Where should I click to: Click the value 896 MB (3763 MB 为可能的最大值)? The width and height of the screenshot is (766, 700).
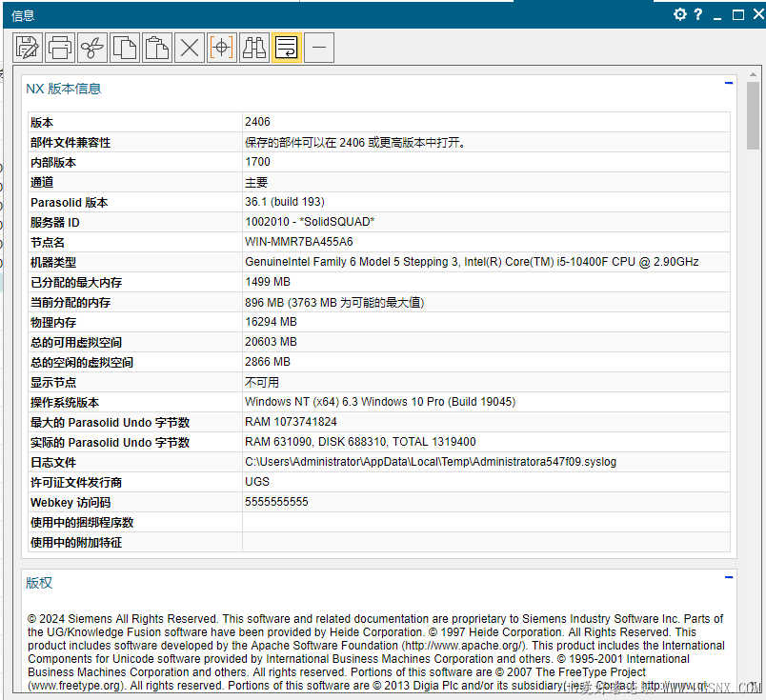[x=334, y=302]
